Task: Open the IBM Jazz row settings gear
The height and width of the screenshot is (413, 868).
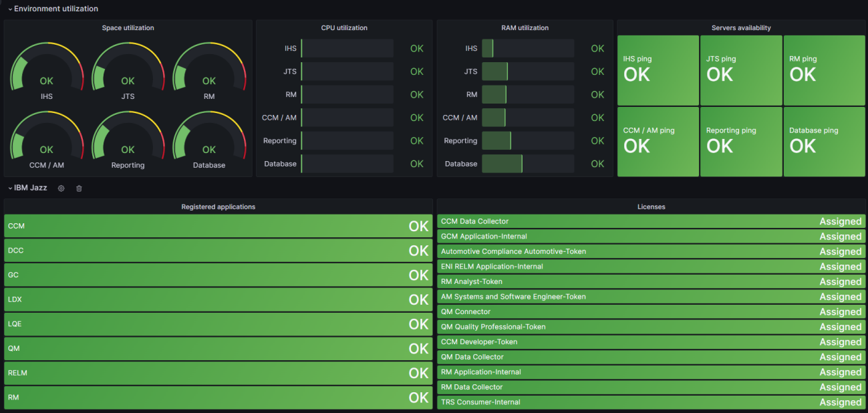Action: (x=61, y=188)
